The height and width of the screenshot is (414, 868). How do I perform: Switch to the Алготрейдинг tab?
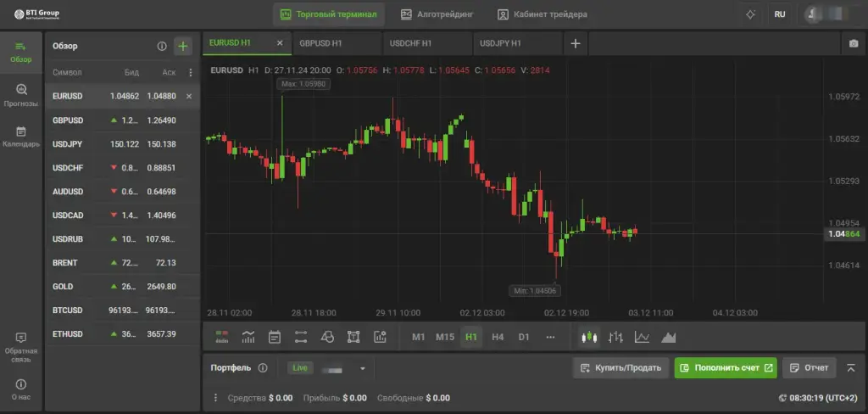(437, 14)
